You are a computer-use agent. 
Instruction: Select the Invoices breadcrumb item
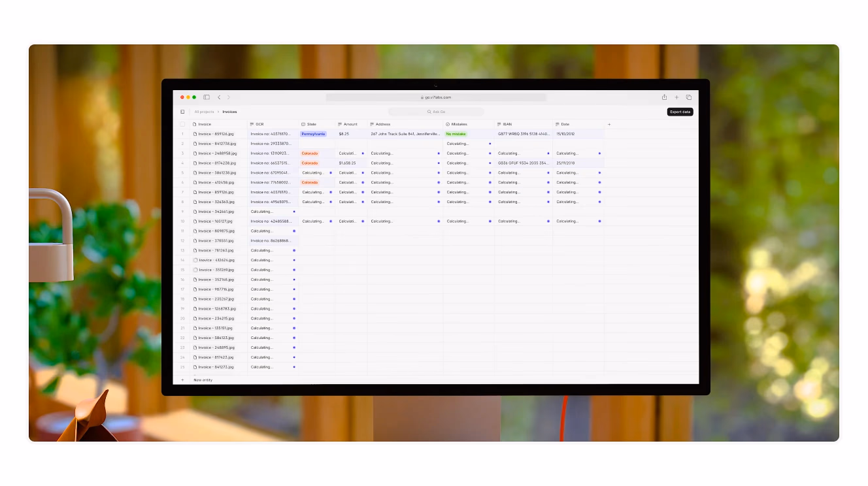click(x=229, y=112)
